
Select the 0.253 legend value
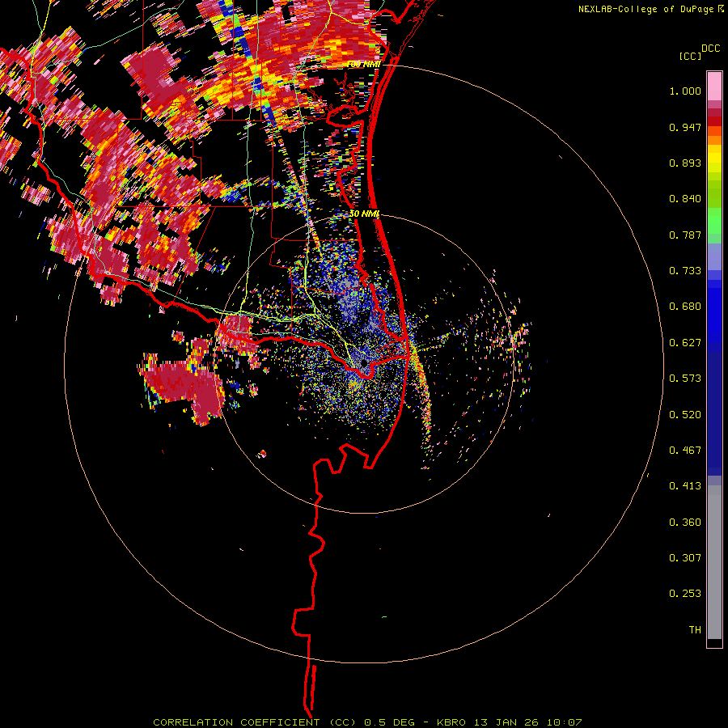click(x=685, y=594)
